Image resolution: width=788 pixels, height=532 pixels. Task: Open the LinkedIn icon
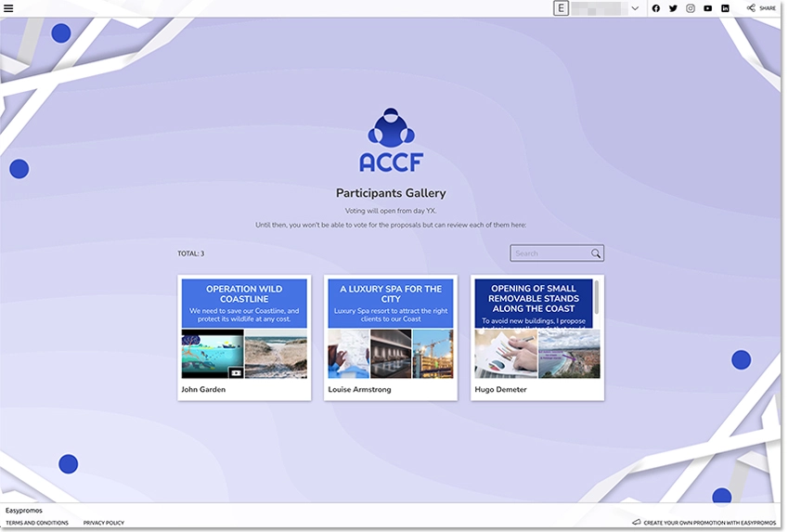point(725,8)
